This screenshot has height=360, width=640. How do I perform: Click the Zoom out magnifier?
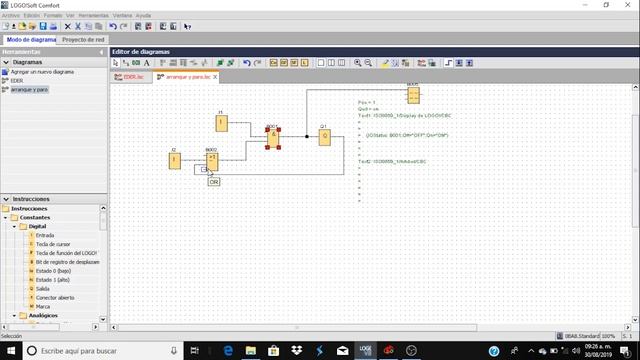368,63
